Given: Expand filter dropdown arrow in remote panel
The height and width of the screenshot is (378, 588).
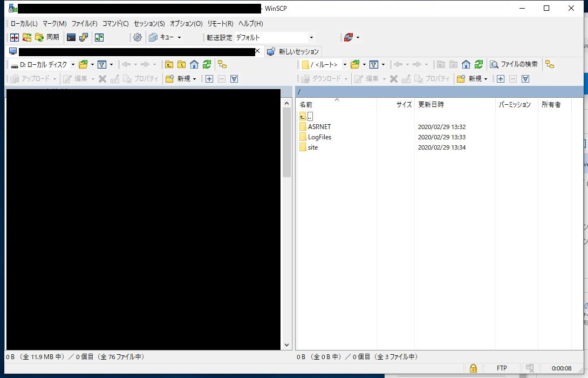Looking at the screenshot, I should pos(383,65).
